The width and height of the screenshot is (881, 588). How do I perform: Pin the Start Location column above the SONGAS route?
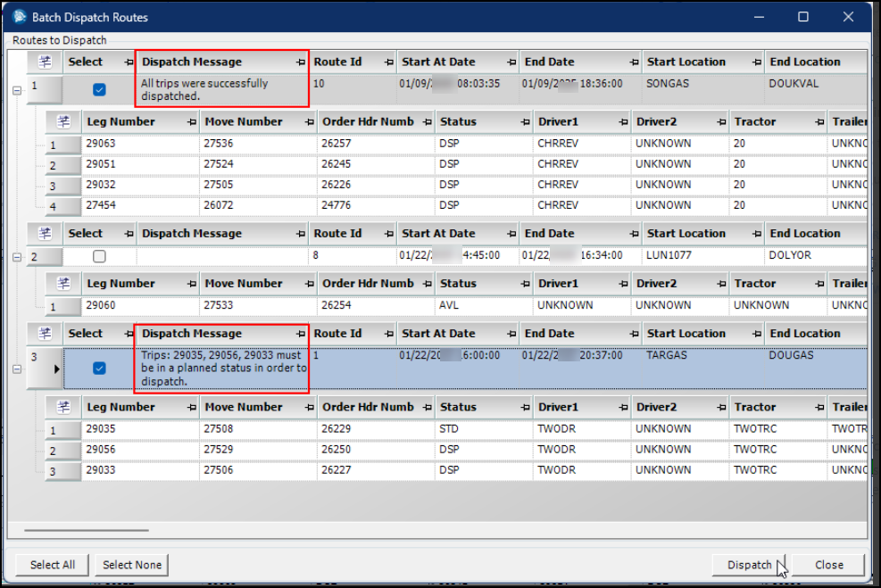point(758,62)
